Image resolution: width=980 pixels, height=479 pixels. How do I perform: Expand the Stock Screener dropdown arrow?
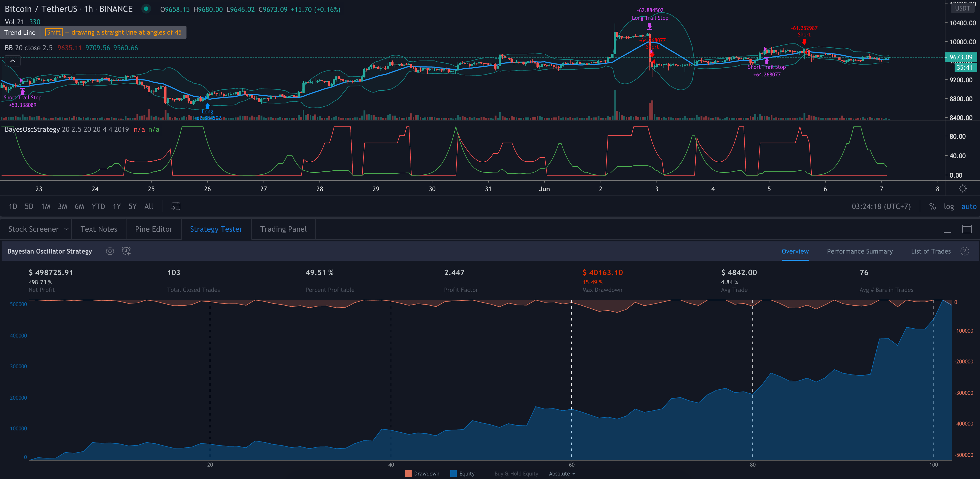coord(66,229)
